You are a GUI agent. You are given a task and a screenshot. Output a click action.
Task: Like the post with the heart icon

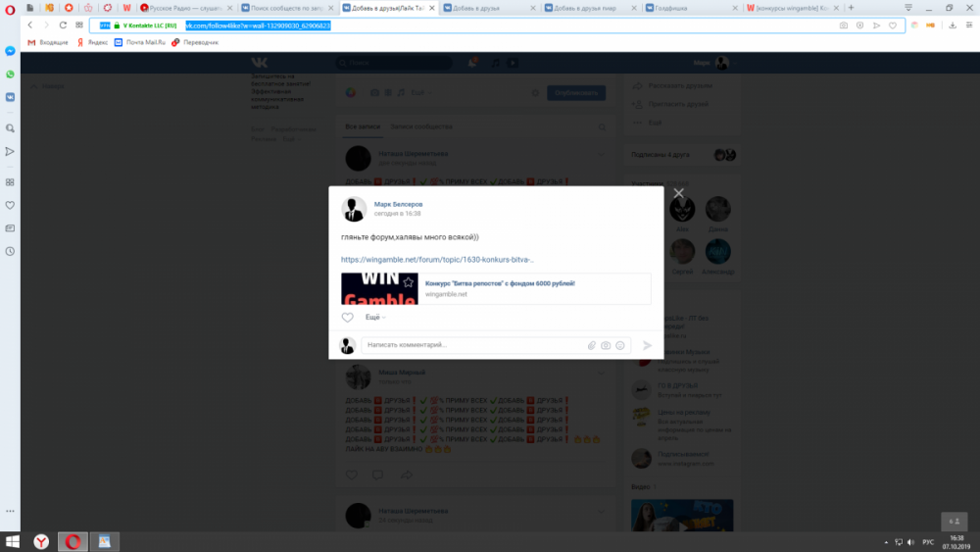click(x=347, y=318)
